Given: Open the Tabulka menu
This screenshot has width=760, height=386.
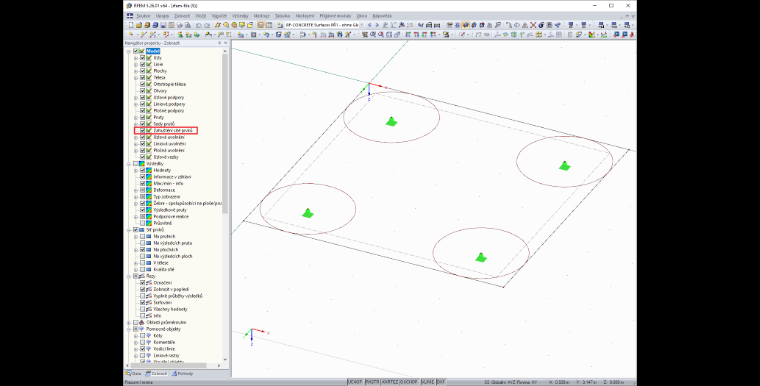Looking at the screenshot, I should pos(282,16).
